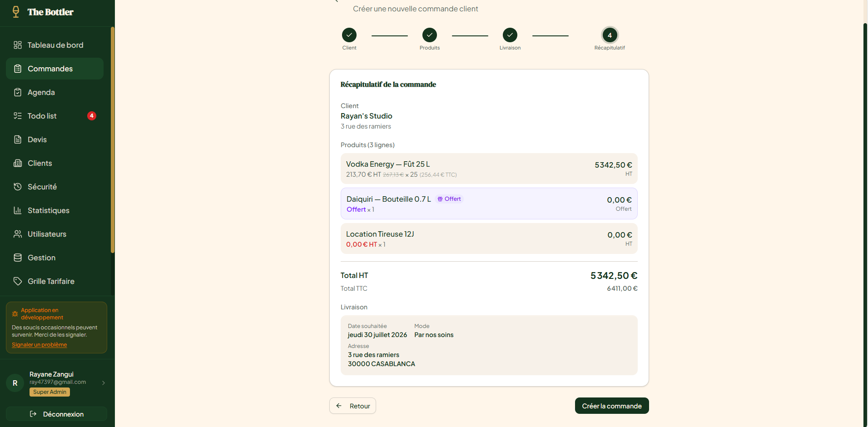Click the sidebar vertical scrollbar

pyautogui.click(x=112, y=139)
